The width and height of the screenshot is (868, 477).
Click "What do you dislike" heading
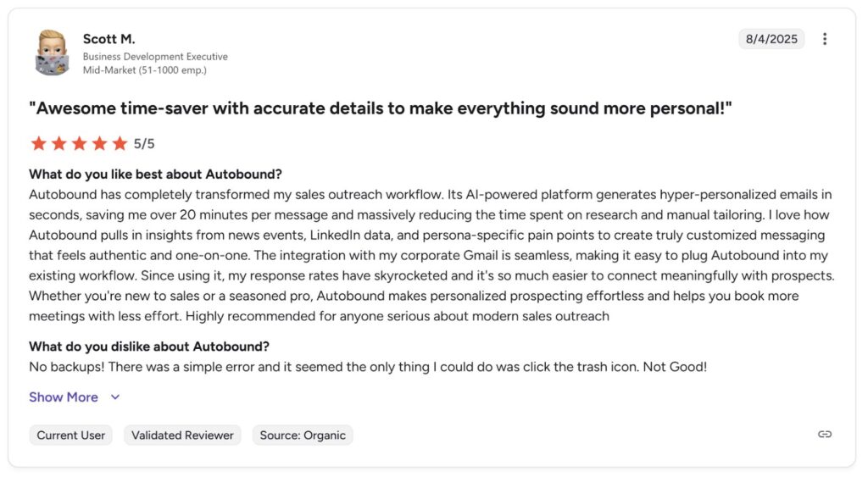[149, 347]
